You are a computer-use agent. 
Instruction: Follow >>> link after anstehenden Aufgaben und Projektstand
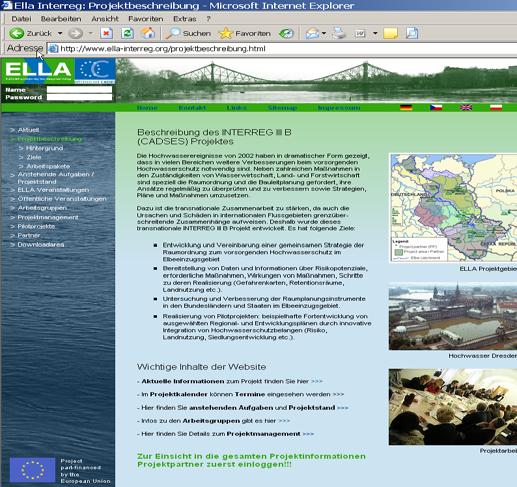point(343,408)
